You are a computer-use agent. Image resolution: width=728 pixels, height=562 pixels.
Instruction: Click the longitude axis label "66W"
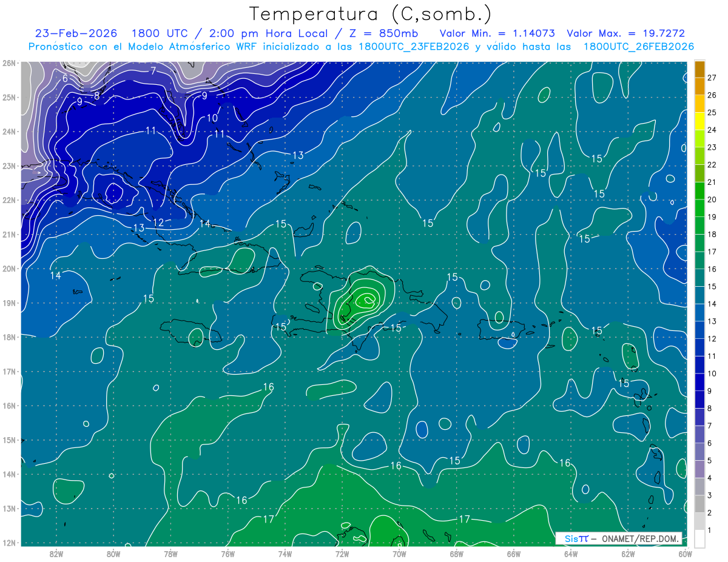click(x=513, y=553)
